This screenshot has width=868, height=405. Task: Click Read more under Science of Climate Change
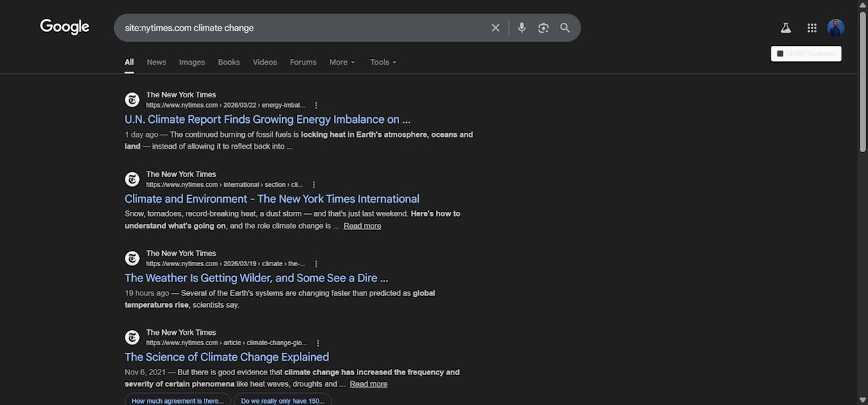[x=369, y=384]
